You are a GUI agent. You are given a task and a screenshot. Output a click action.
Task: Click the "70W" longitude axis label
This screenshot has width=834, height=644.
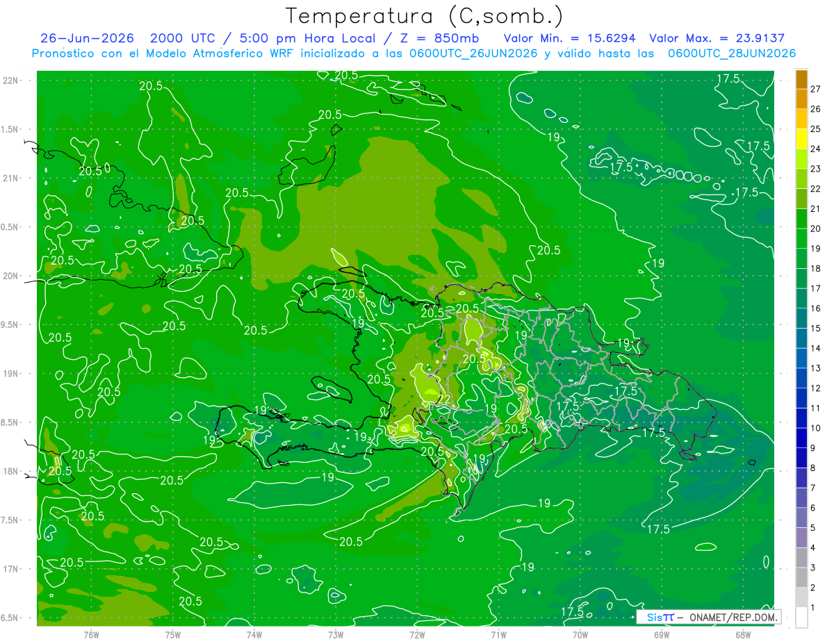pyautogui.click(x=580, y=635)
